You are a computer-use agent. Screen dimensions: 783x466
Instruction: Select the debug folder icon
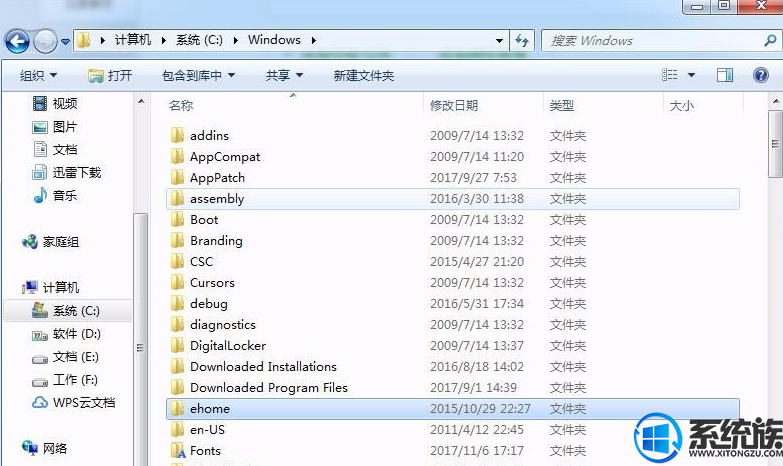coord(177,303)
